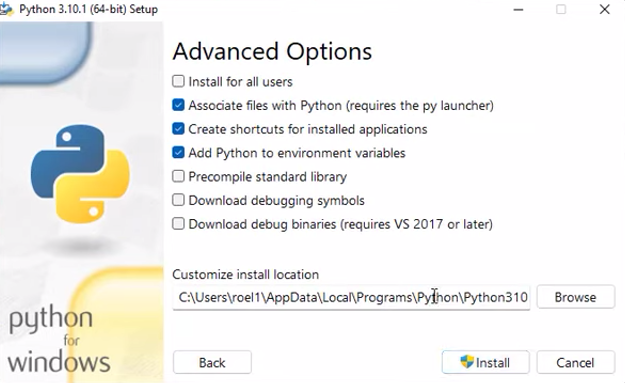Click the Advanced Options heading
This screenshot has height=383, width=625.
pyautogui.click(x=272, y=52)
